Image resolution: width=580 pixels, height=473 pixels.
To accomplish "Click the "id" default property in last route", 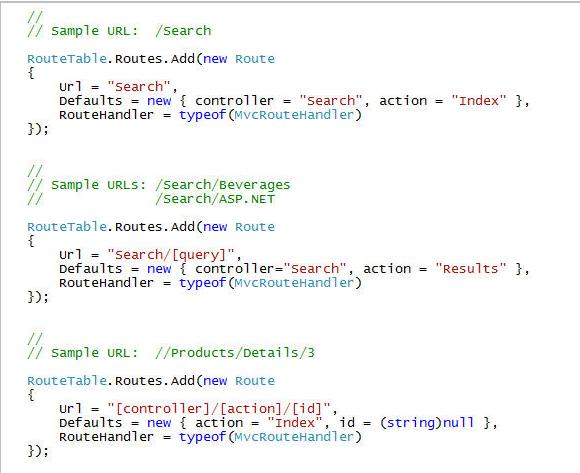I will coord(347,423).
